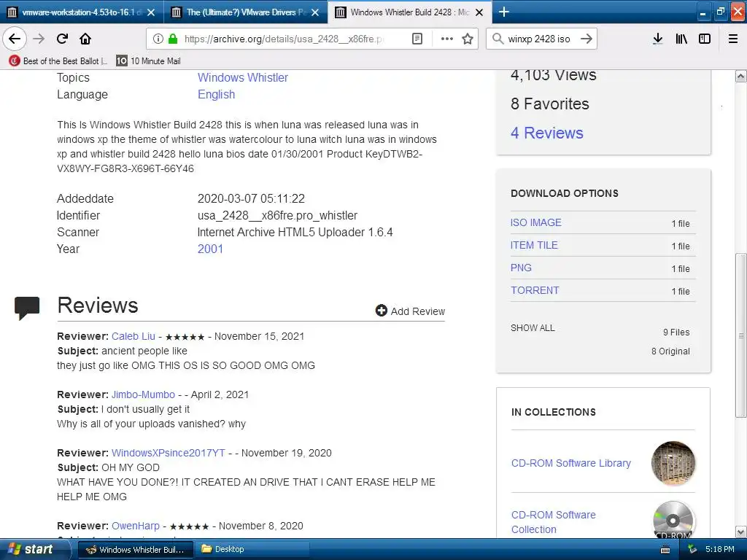
Task: Select the Identifier value usa_2428__x86fre.pro_whistler
Action: tap(277, 215)
